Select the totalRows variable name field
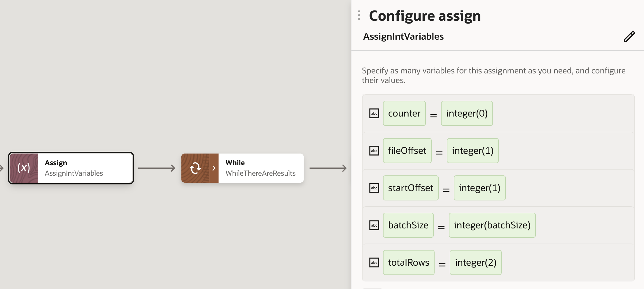Image resolution: width=644 pixels, height=289 pixels. click(408, 262)
